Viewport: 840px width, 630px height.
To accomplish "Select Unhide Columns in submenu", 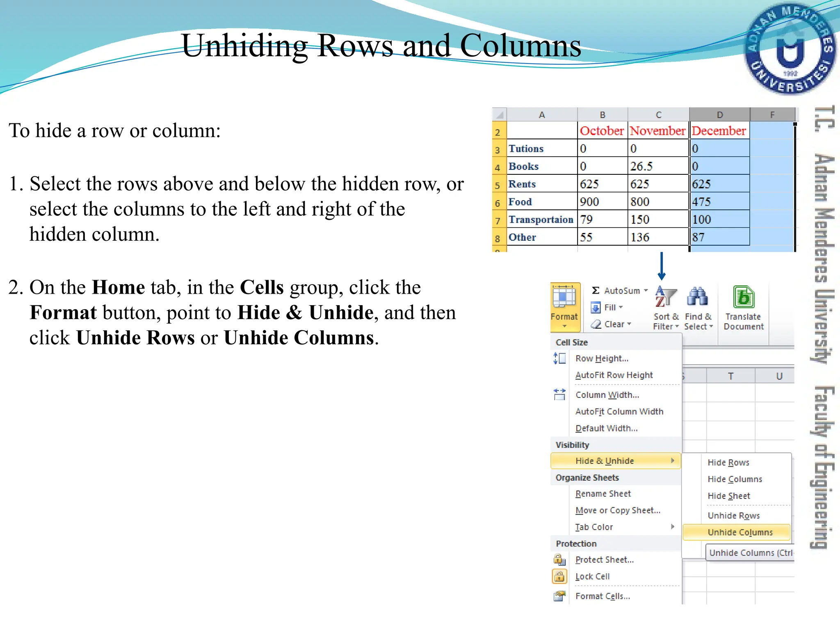I will click(x=737, y=532).
